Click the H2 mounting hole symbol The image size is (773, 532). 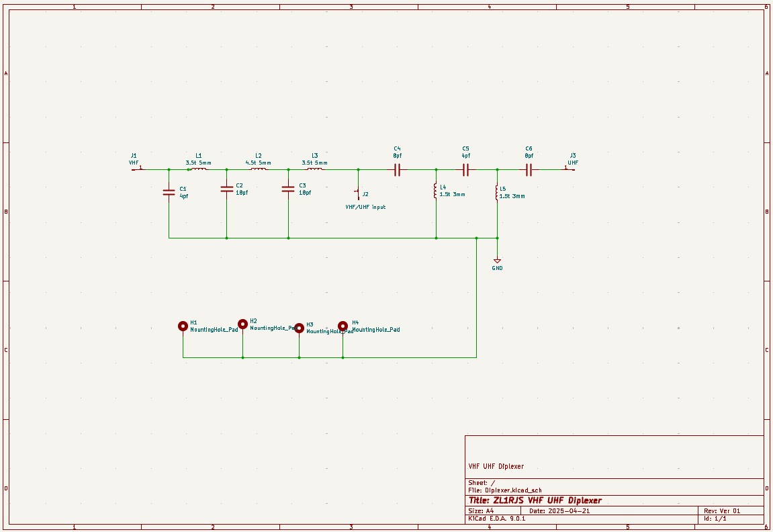[242, 324]
